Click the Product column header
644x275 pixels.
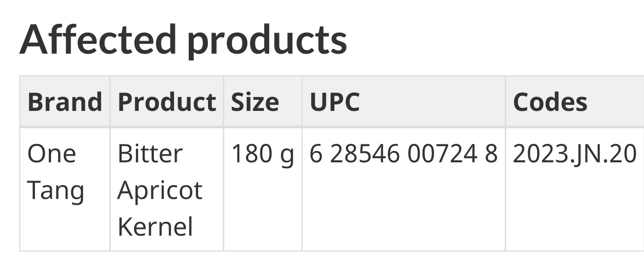coord(167,102)
